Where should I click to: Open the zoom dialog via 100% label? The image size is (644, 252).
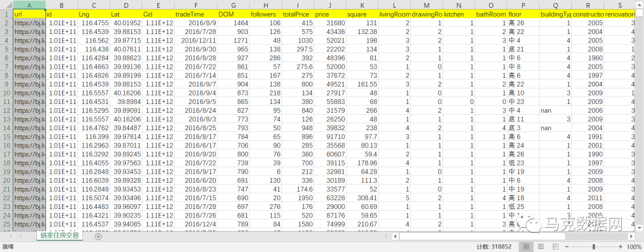pyautogui.click(x=634, y=247)
